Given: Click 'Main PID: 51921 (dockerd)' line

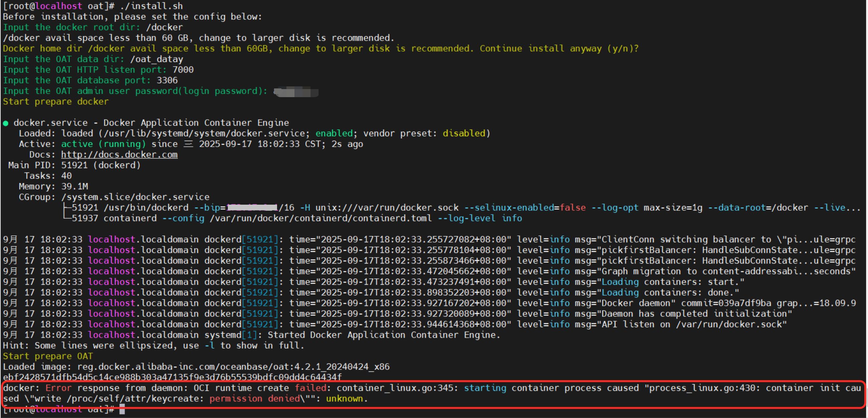Looking at the screenshot, I should (x=74, y=165).
